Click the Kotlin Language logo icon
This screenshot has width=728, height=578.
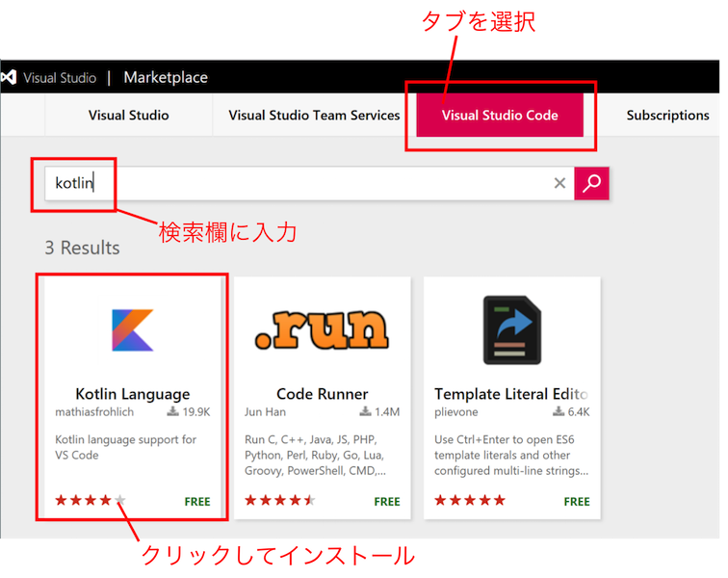pyautogui.click(x=133, y=329)
